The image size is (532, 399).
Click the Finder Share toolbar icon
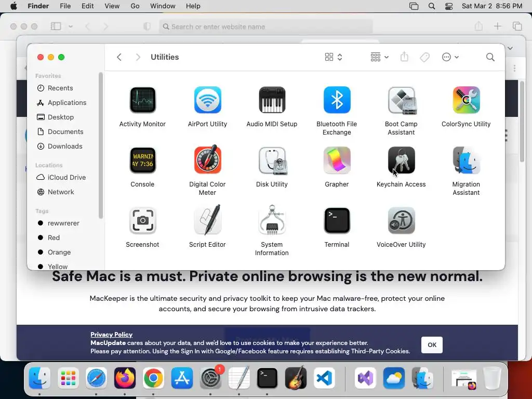click(404, 57)
